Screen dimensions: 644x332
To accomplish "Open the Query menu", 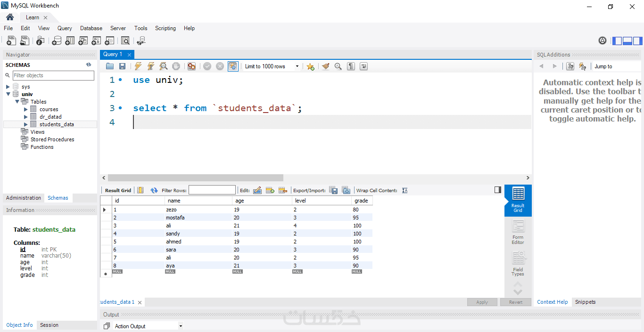I will pos(65,28).
